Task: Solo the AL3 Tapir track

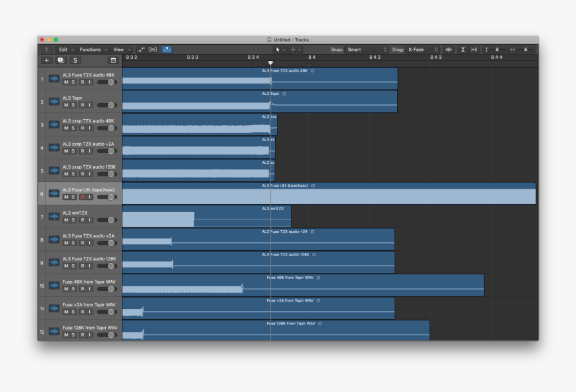Action: coord(73,105)
